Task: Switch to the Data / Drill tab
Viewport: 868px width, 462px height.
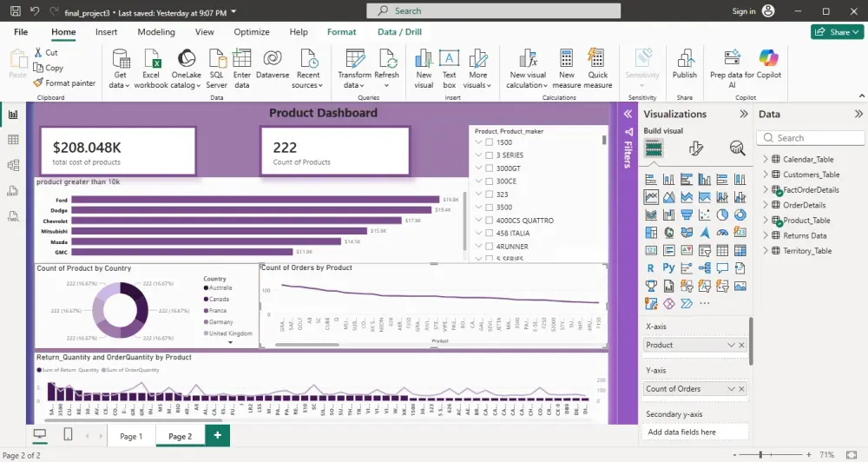Action: click(x=399, y=32)
